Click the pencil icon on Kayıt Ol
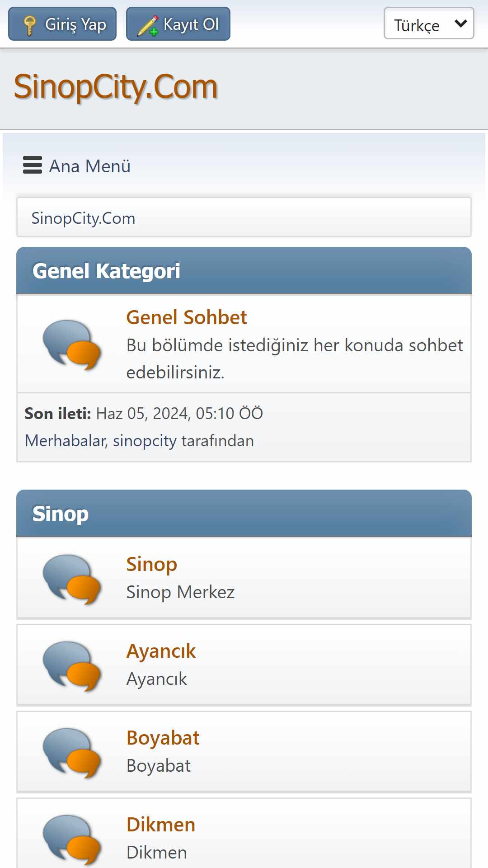 click(148, 25)
